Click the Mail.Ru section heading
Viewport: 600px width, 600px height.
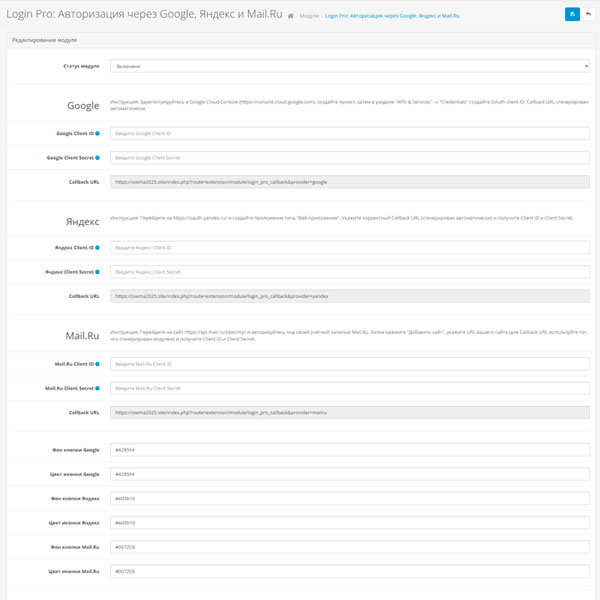[82, 336]
